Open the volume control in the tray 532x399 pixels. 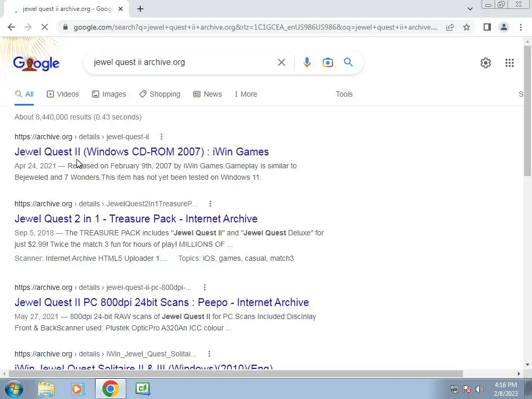[x=480, y=389]
